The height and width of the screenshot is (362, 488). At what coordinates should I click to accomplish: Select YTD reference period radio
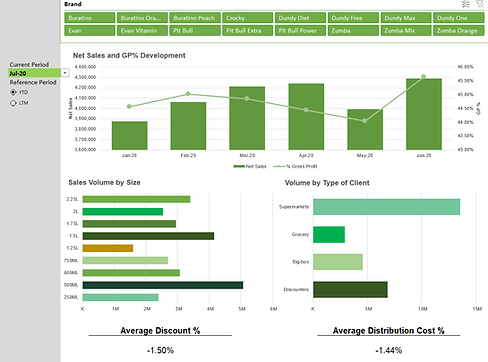point(13,92)
